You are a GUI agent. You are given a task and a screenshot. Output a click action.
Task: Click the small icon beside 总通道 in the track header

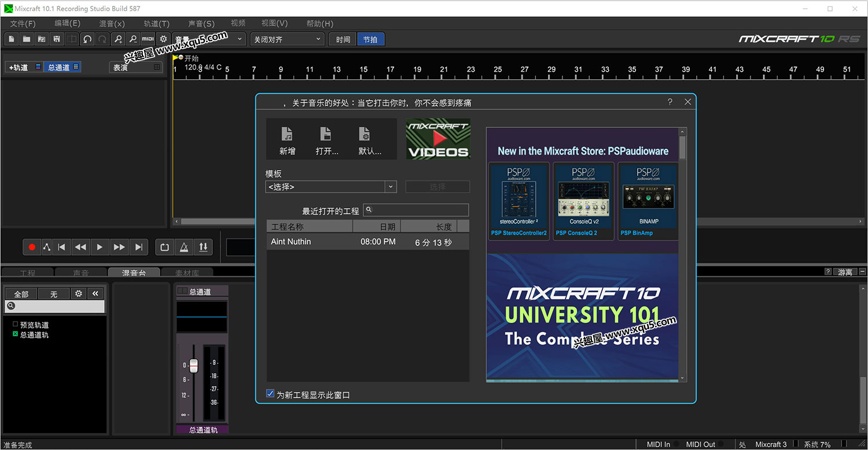(x=76, y=67)
